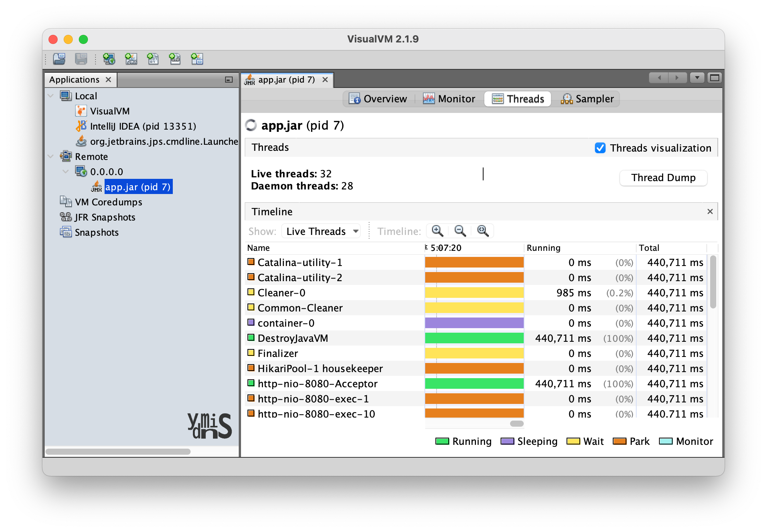The width and height of the screenshot is (767, 532).
Task: Uncheck the Threads visualization checkbox
Action: tap(600, 148)
